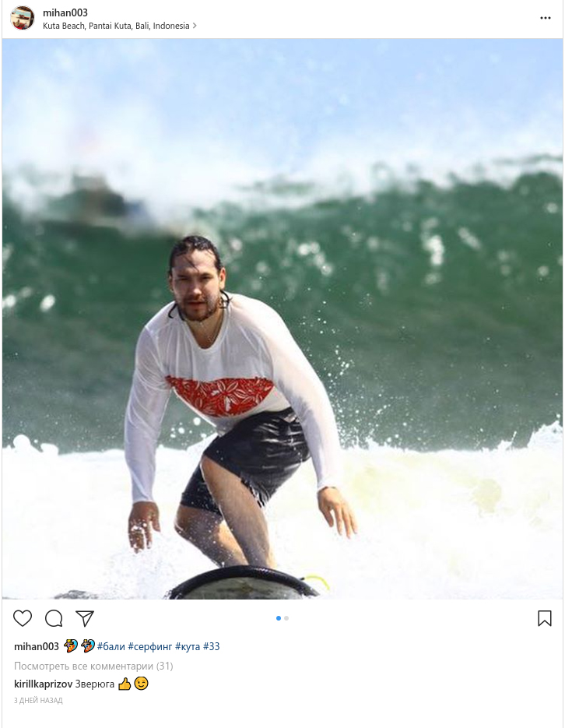
Task: Expand location via chevron arrow
Action: click(x=195, y=26)
